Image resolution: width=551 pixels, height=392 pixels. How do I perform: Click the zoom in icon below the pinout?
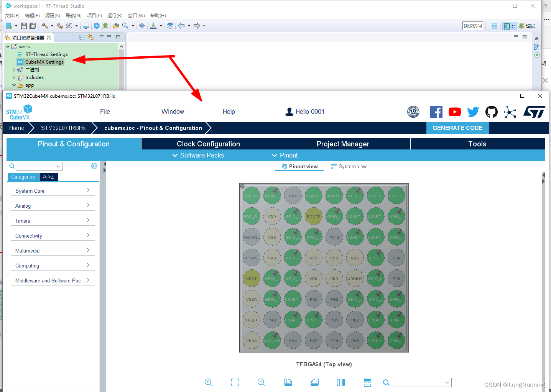click(x=209, y=382)
